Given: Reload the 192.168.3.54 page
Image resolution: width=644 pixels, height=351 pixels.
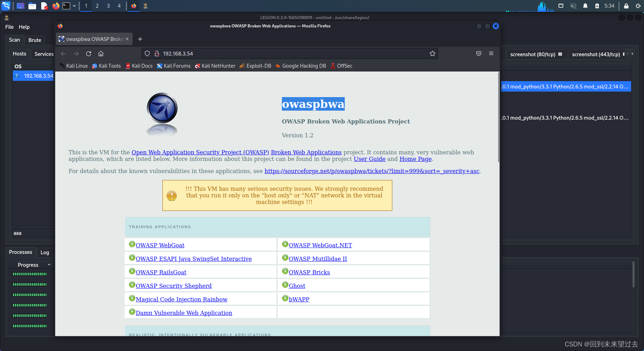Looking at the screenshot, I should pos(89,53).
